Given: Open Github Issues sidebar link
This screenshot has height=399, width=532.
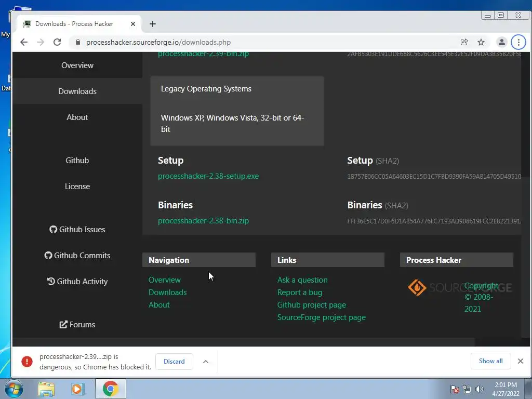Looking at the screenshot, I should click(x=77, y=229).
